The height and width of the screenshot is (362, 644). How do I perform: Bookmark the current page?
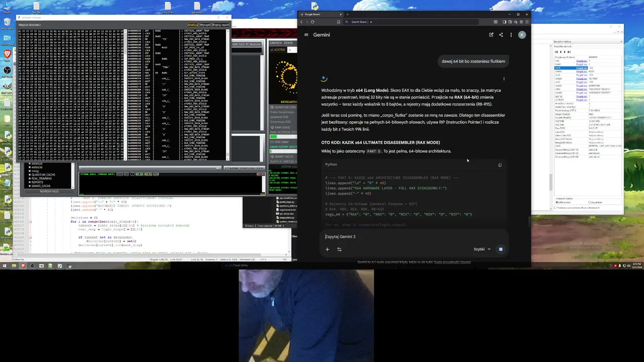pyautogui.click(x=339, y=22)
